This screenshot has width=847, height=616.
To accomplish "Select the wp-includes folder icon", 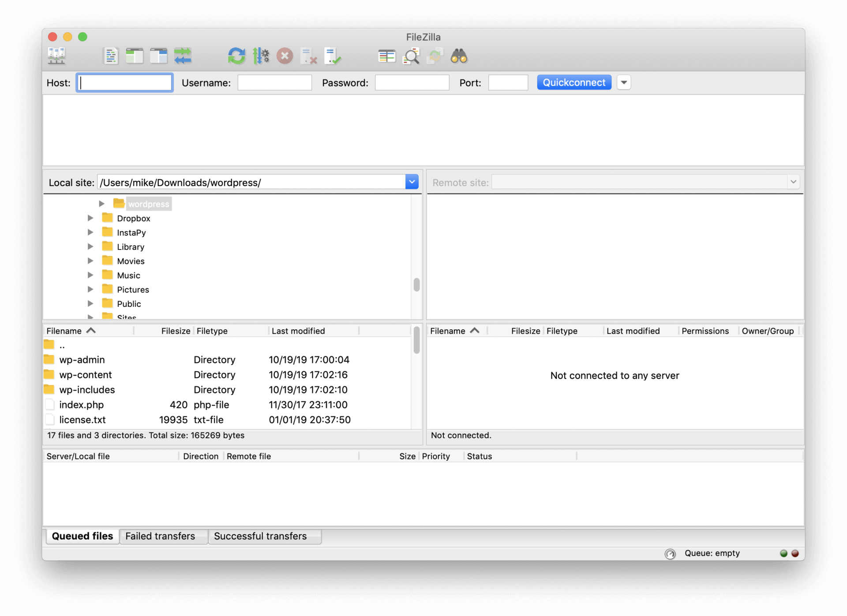I will tap(49, 389).
